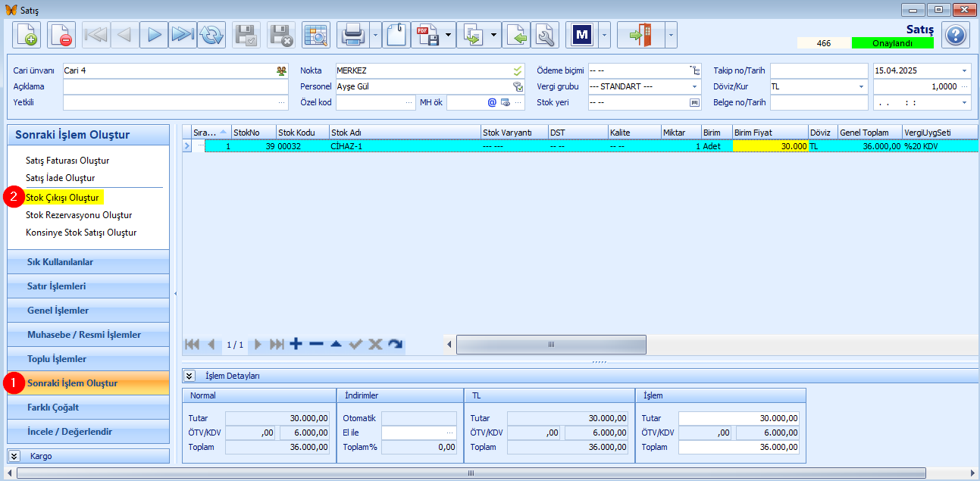Open the date picker dropdown for 15.04.2025
The height and width of the screenshot is (481, 980).
[x=965, y=70]
